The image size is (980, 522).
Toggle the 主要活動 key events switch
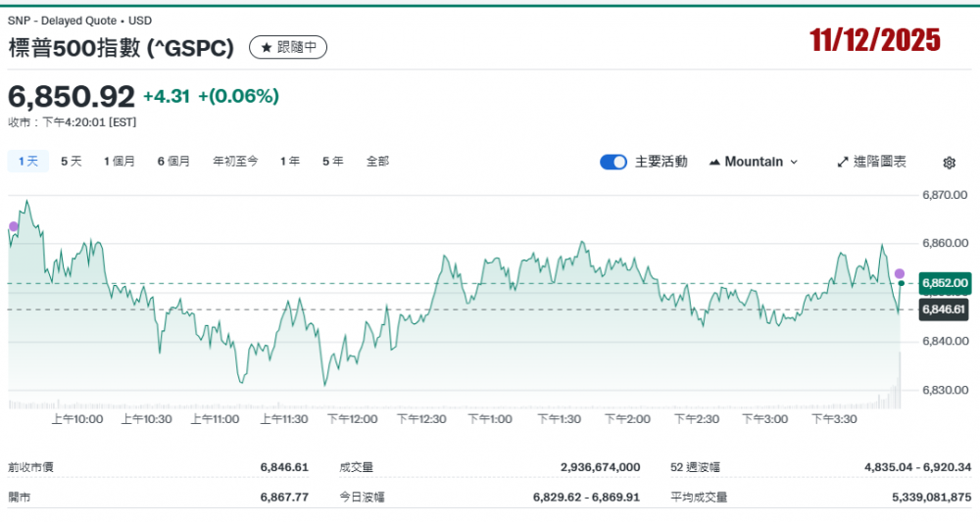[x=613, y=162]
